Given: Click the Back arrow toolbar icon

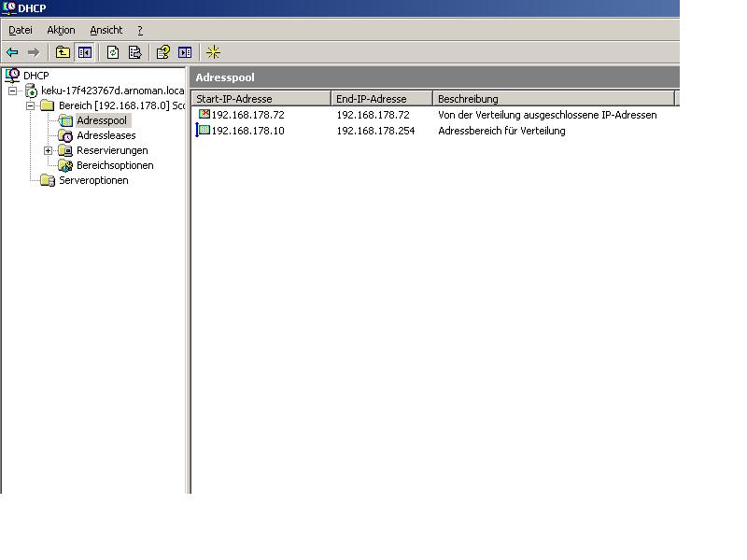Looking at the screenshot, I should point(12,52).
